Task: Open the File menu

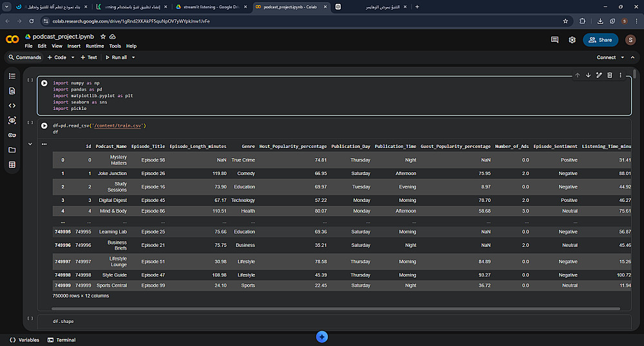Action: pos(28,46)
